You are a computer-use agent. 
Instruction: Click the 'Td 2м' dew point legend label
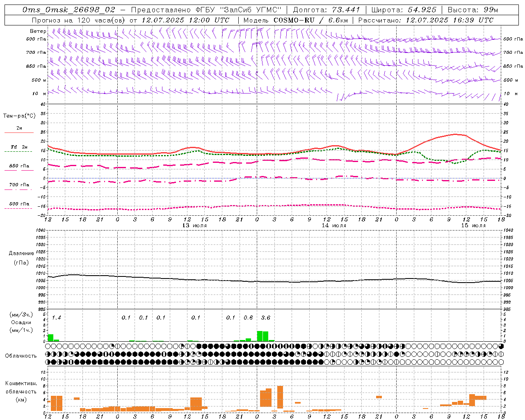click(19, 147)
